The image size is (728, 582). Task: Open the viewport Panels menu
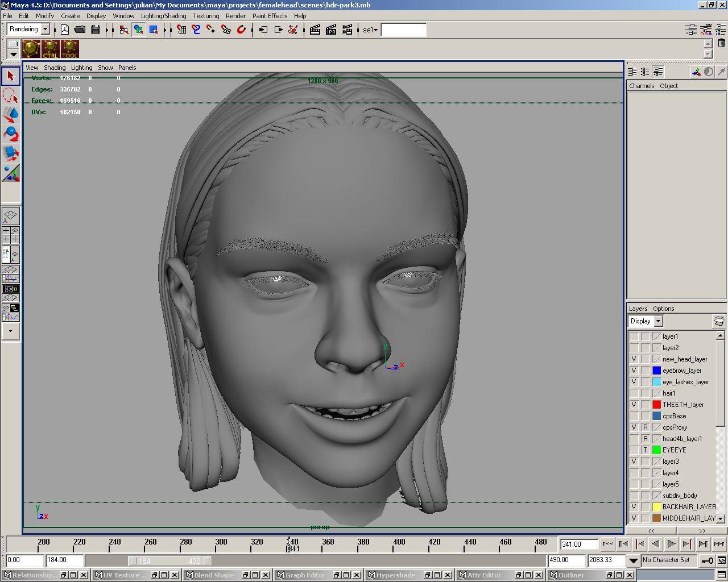click(x=127, y=68)
